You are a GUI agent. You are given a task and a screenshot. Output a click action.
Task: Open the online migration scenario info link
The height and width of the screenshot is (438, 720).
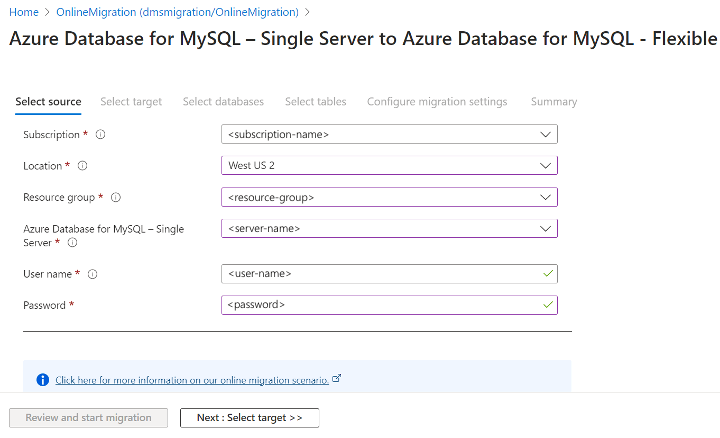tap(192, 380)
